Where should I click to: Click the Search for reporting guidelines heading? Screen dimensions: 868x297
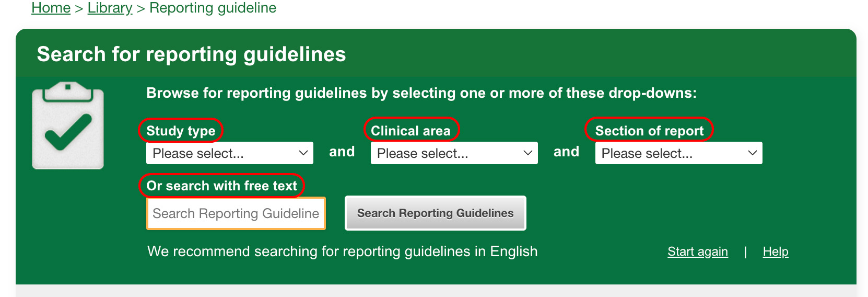pos(191,54)
